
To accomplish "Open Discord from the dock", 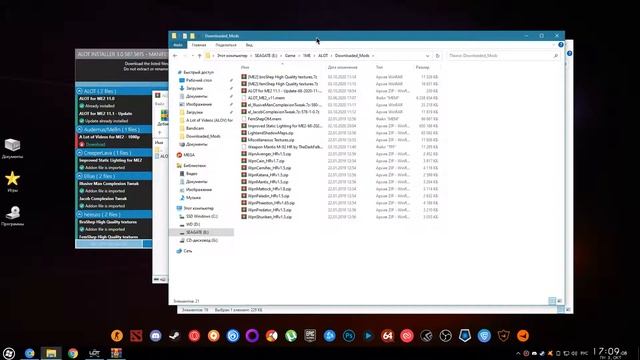I will (156, 336).
